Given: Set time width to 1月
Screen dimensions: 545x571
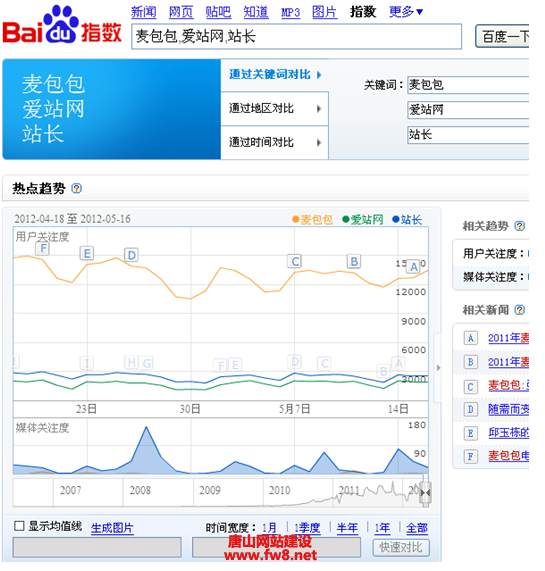Looking at the screenshot, I should point(269,528).
